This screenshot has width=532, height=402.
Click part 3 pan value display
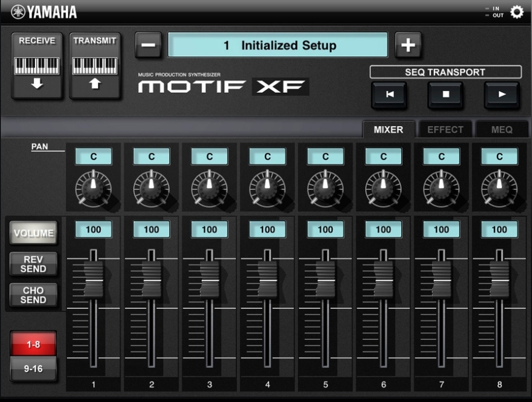pyautogui.click(x=209, y=156)
